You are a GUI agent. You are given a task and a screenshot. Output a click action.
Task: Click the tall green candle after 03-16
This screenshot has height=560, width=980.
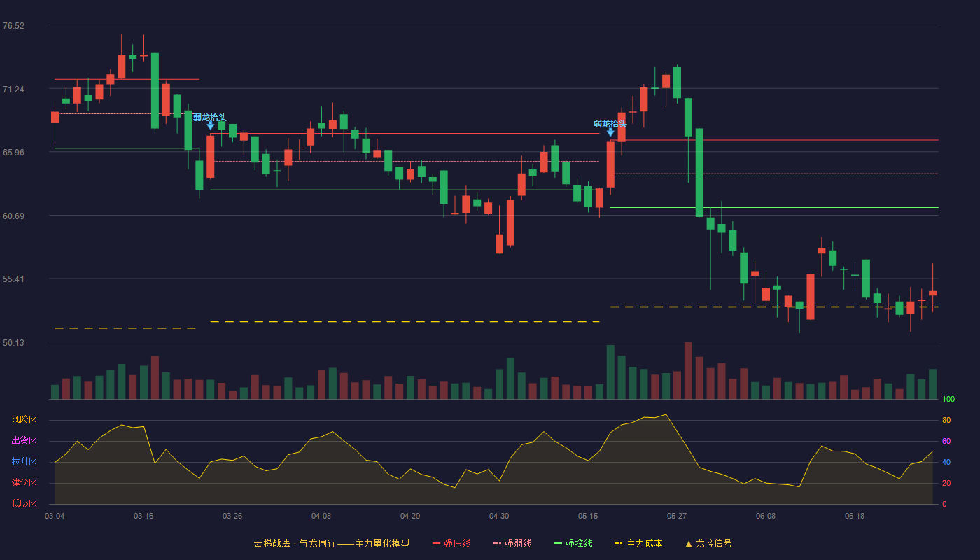pos(155,91)
